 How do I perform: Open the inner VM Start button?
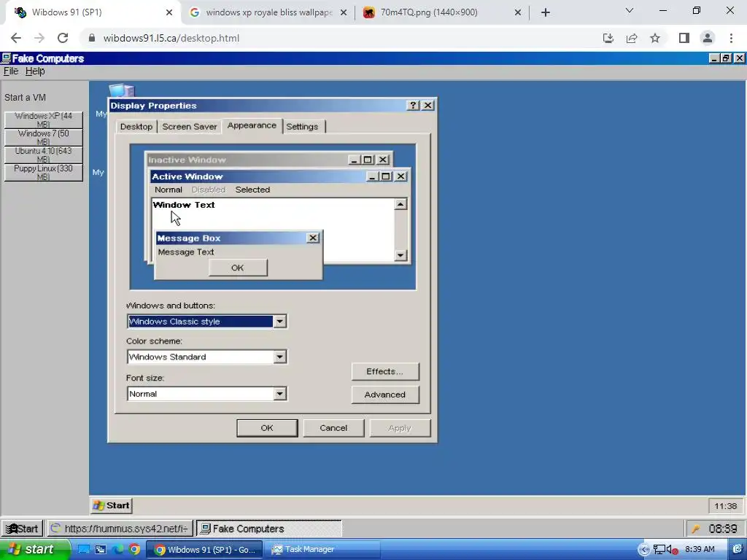(112, 505)
